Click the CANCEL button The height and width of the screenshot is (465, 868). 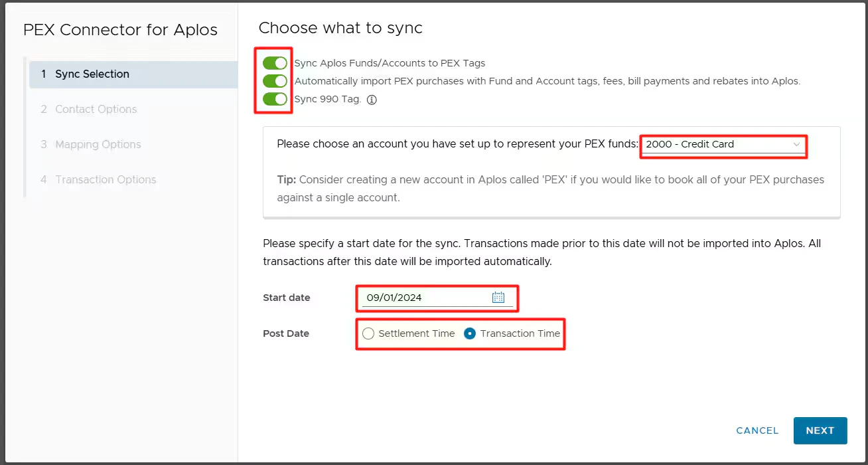757,430
